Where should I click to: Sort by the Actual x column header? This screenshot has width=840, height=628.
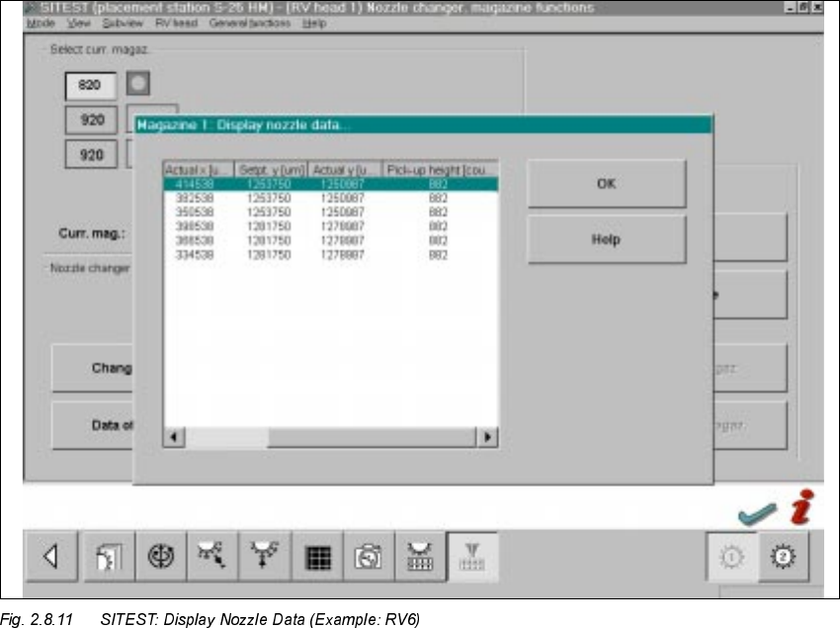(x=199, y=170)
